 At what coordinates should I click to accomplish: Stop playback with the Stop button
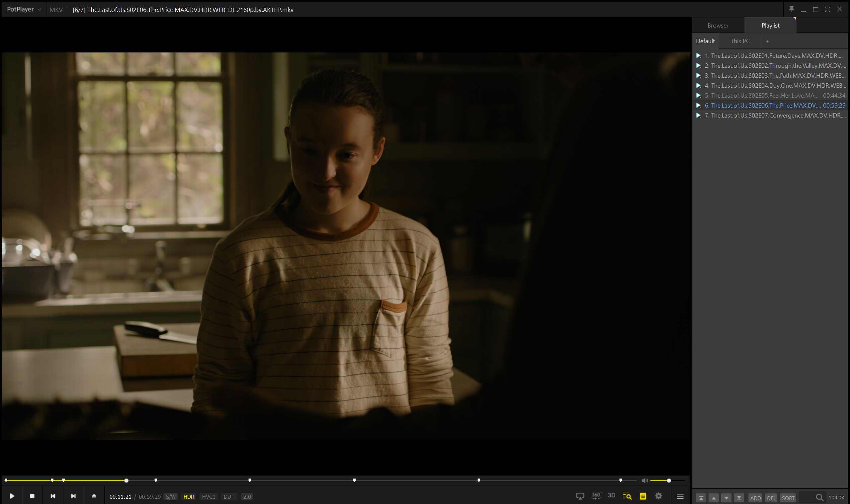point(32,496)
